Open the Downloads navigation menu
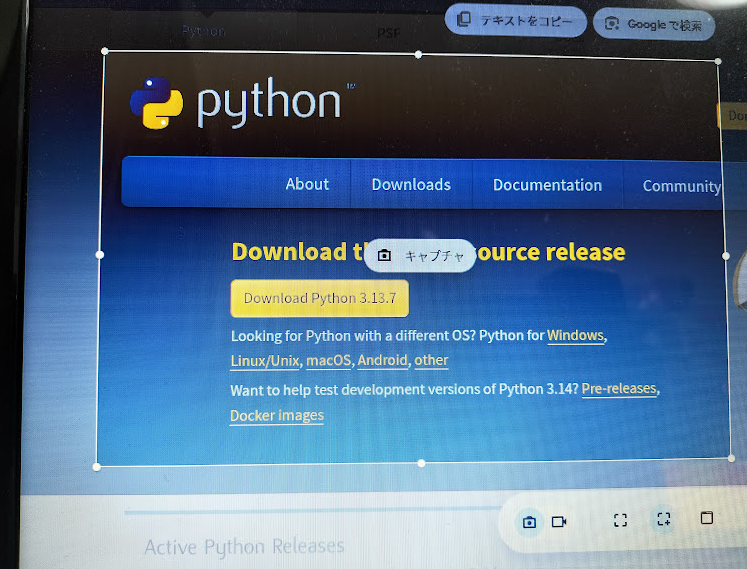Screen dimensions: 747x569 coord(411,184)
